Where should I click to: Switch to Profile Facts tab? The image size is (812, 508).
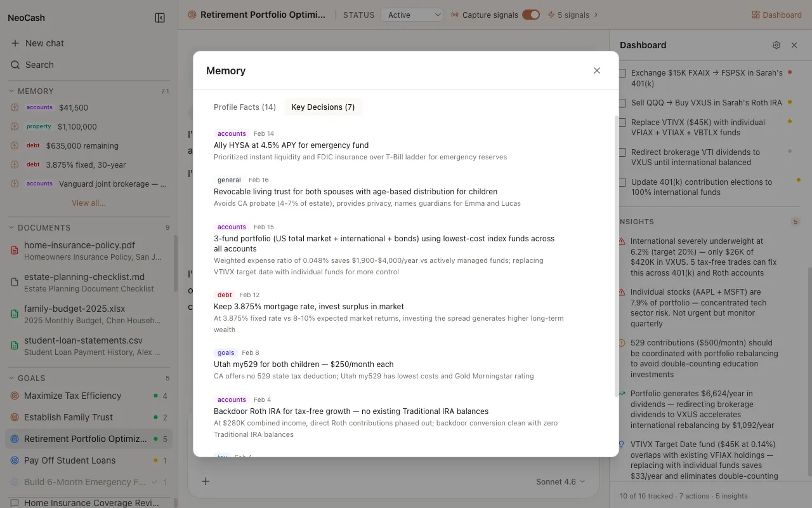coord(244,107)
